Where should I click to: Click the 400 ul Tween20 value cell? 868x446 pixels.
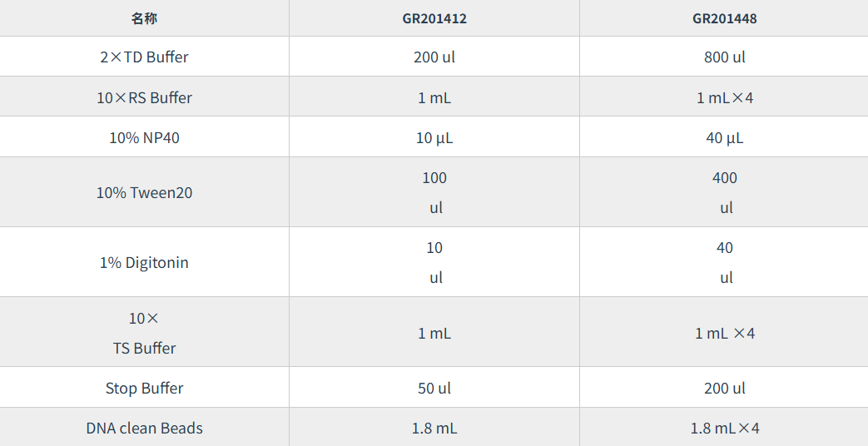click(724, 192)
